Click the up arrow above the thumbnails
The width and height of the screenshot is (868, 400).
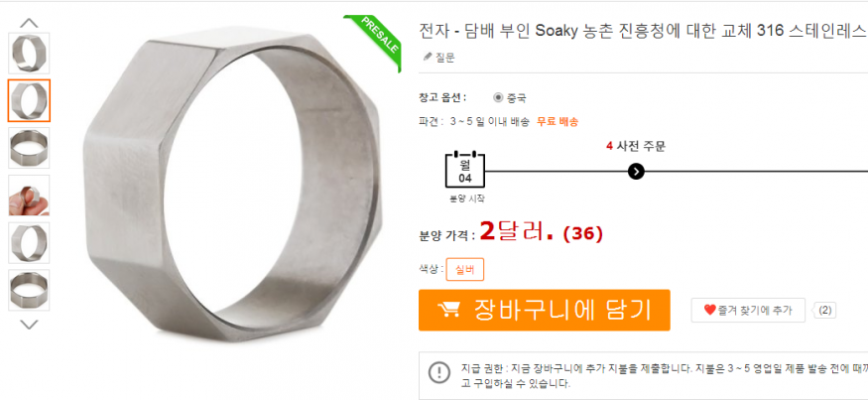29,23
